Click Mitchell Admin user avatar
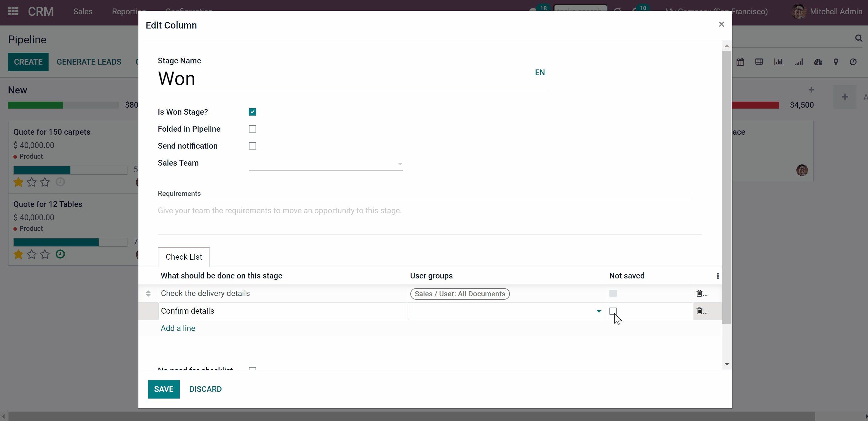Viewport: 868px width, 421px height. (x=798, y=12)
